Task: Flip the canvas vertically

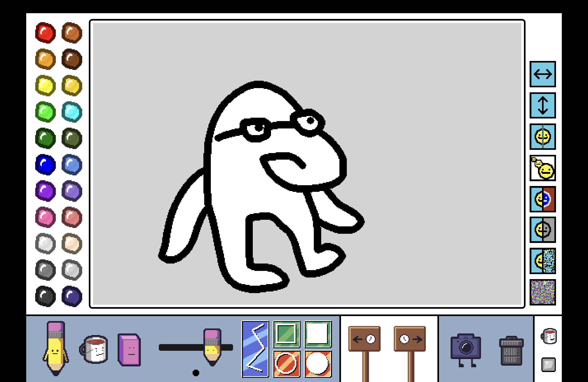Action: click(543, 105)
